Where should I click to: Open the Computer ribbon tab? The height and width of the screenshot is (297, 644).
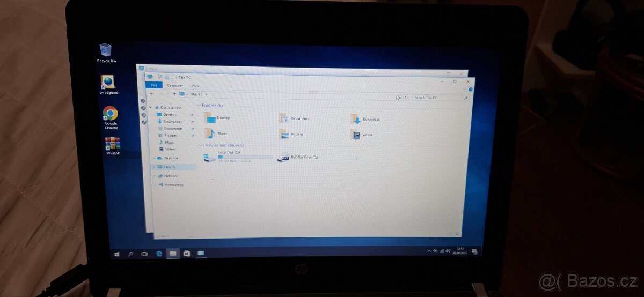175,85
